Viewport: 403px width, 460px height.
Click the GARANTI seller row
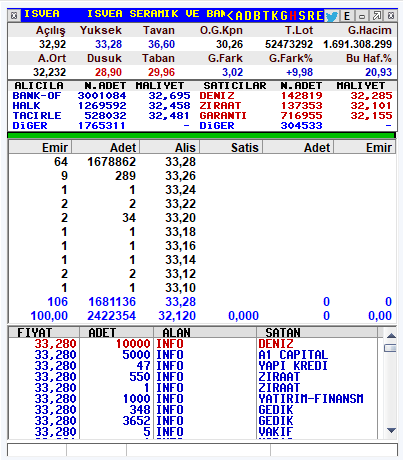pos(296,116)
